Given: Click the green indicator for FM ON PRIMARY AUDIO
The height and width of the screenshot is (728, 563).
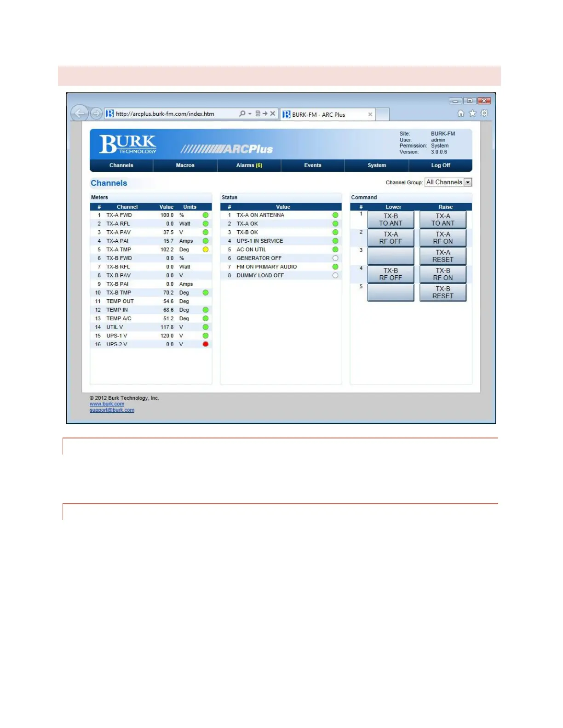Looking at the screenshot, I should tap(335, 267).
